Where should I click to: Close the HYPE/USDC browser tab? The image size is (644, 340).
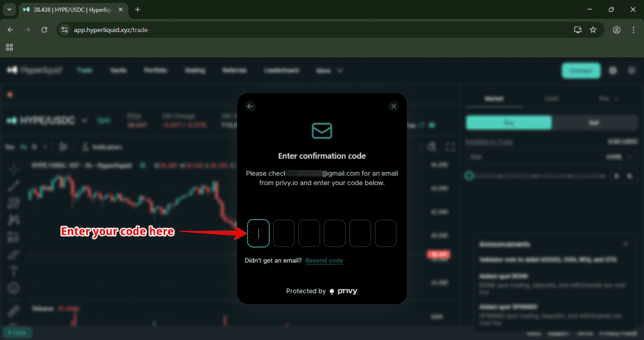123,9
